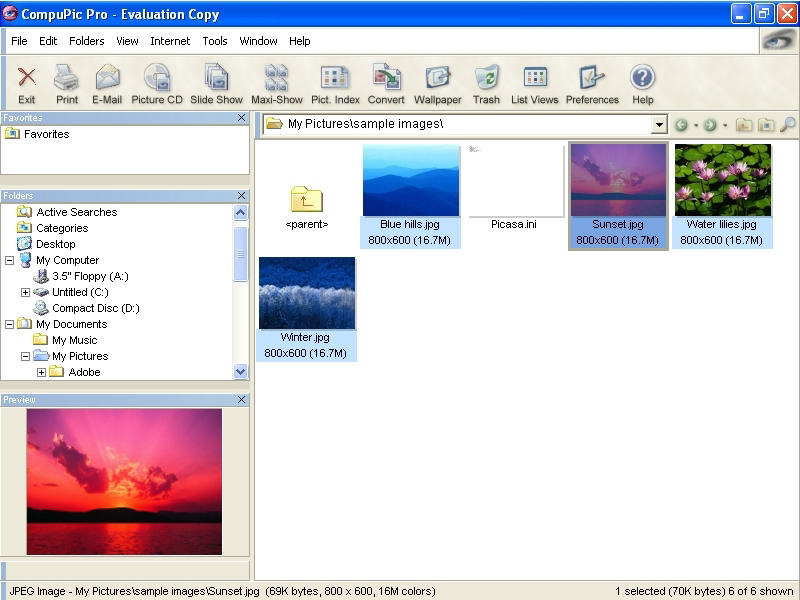This screenshot has width=800, height=600.
Task: Open the E-Mail toolbar tool
Action: (x=107, y=85)
